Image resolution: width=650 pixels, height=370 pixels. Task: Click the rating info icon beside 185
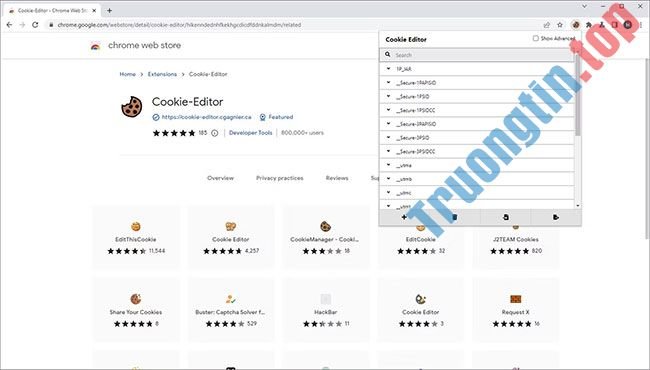[215, 133]
